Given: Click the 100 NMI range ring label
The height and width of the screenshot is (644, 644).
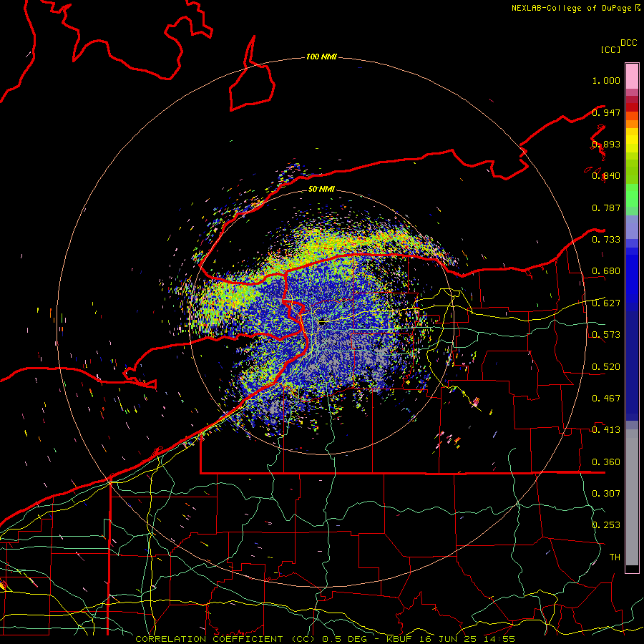Looking at the screenshot, I should coord(321,57).
